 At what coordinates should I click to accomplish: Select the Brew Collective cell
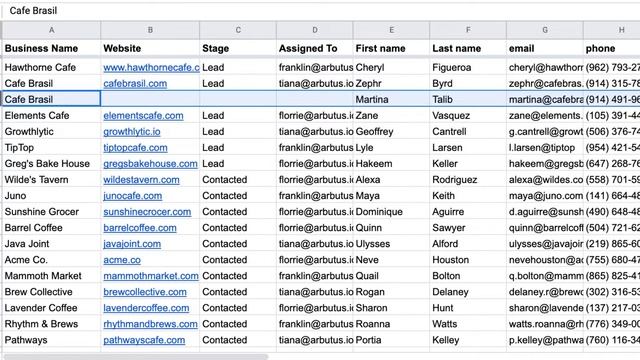[x=51, y=292]
